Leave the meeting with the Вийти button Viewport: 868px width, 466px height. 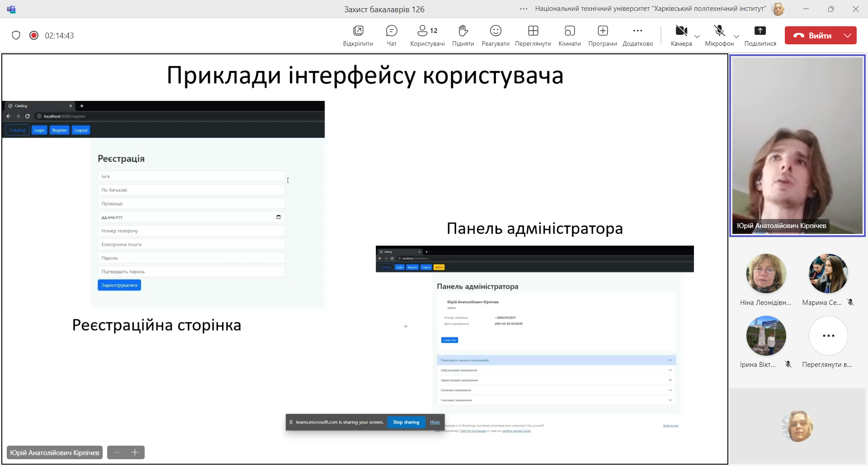[812, 35]
